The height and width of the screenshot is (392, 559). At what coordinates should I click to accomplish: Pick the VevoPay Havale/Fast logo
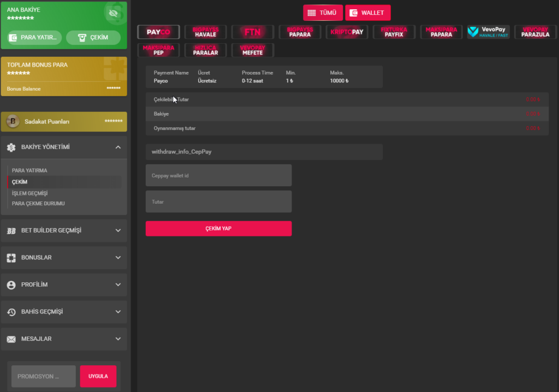[x=488, y=32]
